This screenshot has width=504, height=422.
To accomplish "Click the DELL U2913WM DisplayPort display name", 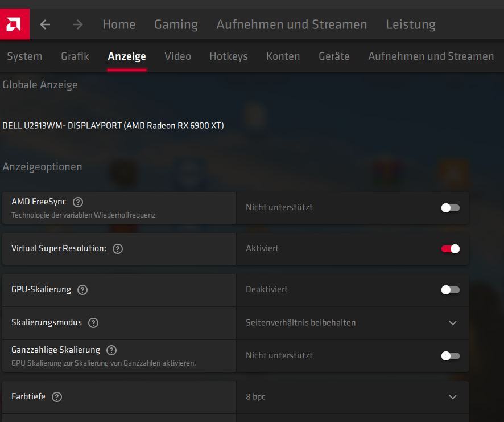I will tap(113, 125).
